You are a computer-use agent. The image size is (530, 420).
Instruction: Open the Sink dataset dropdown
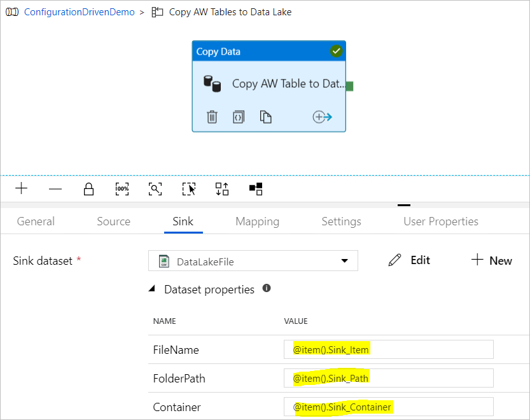[344, 260]
